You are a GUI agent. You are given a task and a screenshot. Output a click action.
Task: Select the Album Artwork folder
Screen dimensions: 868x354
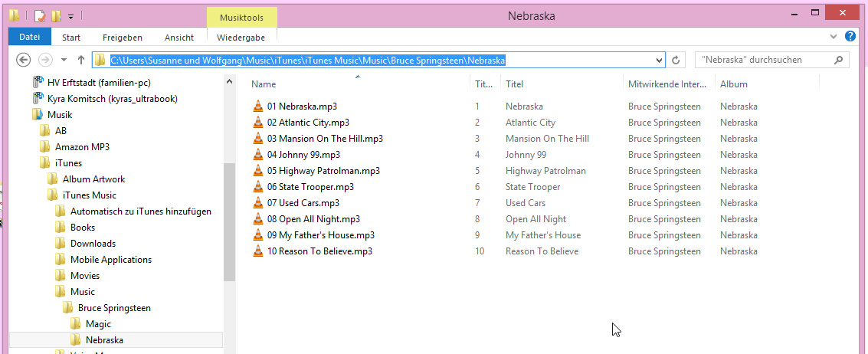pyautogui.click(x=93, y=179)
